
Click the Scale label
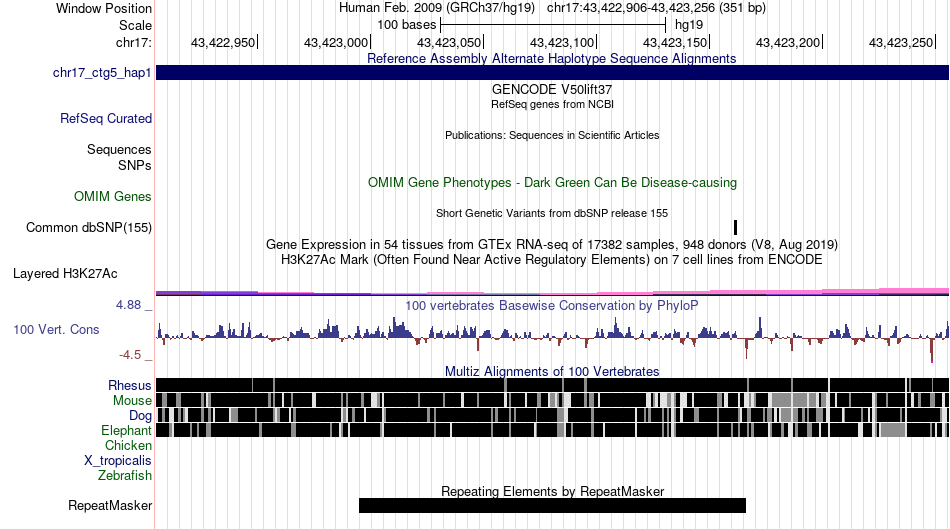point(135,25)
